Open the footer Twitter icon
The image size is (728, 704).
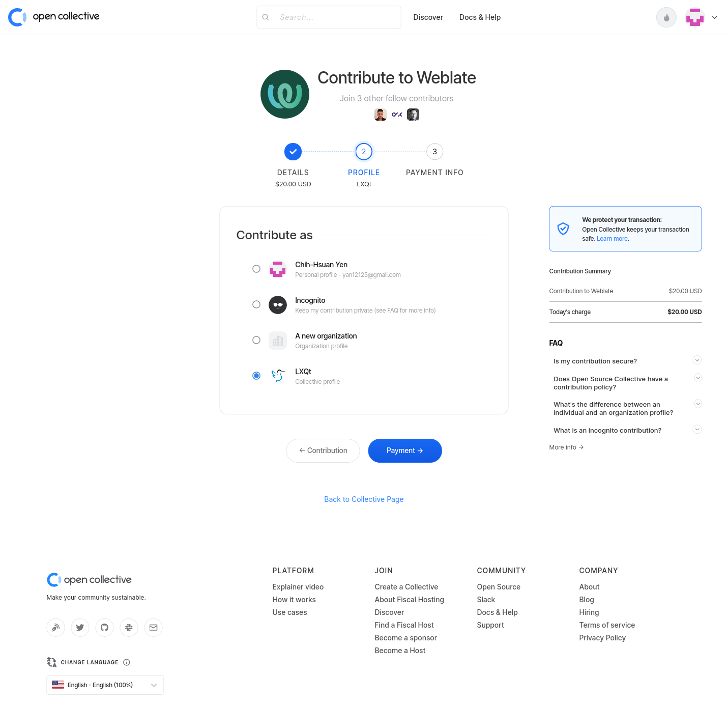coord(80,628)
